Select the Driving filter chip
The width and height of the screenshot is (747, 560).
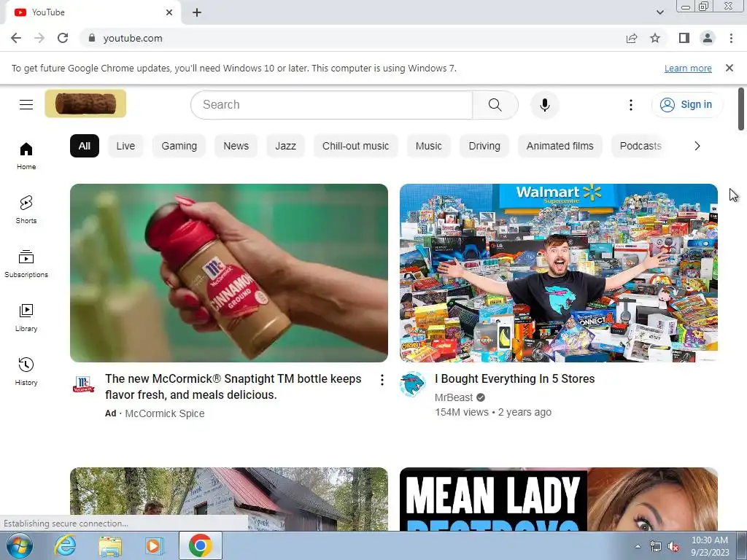pos(484,146)
